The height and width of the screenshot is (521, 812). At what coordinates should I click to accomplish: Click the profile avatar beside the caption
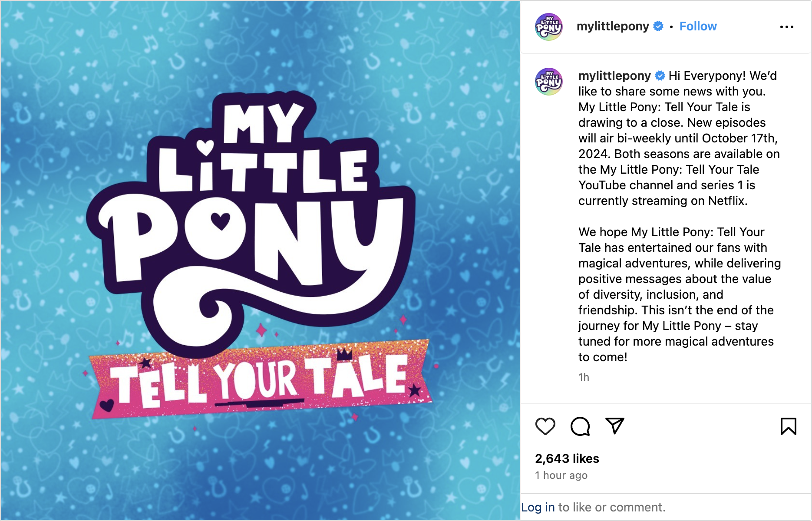(x=549, y=82)
